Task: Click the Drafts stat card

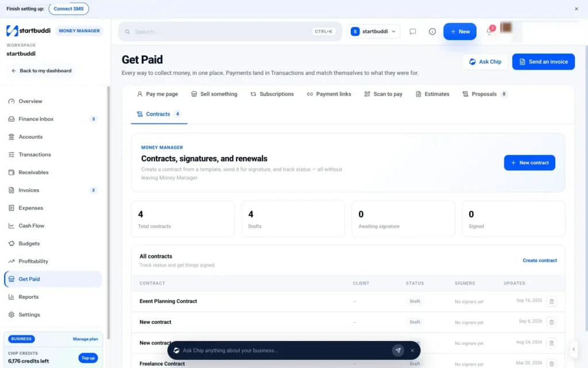Action: tap(293, 219)
